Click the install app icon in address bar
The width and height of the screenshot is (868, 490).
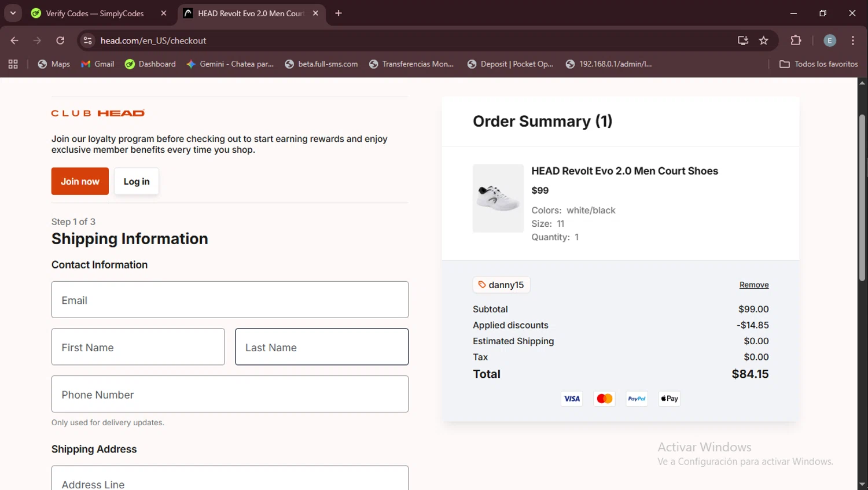point(743,40)
